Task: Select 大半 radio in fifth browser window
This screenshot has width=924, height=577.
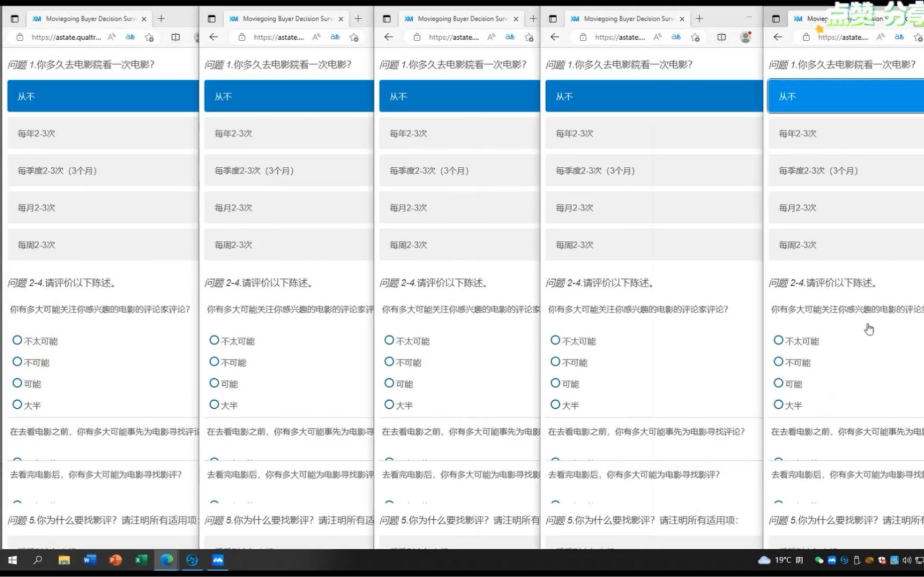Action: click(778, 405)
